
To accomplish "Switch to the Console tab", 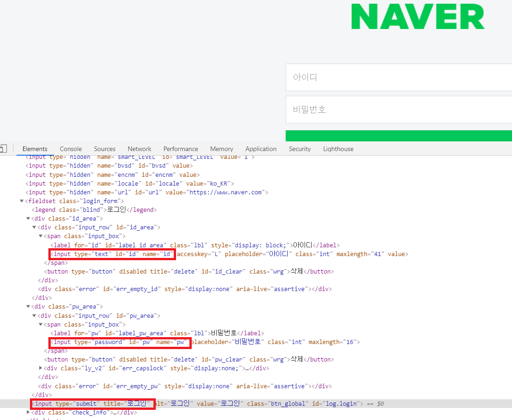I will tap(71, 149).
